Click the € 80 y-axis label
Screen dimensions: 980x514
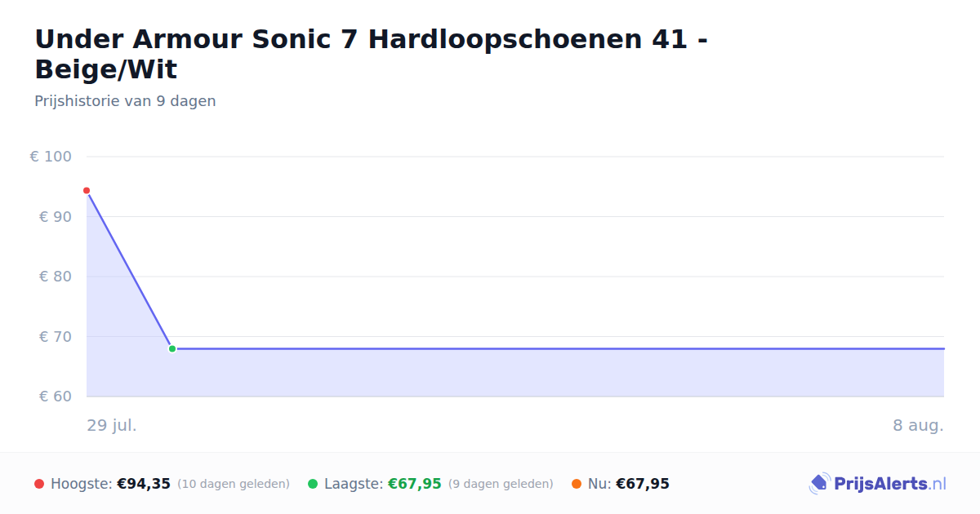[x=56, y=277]
